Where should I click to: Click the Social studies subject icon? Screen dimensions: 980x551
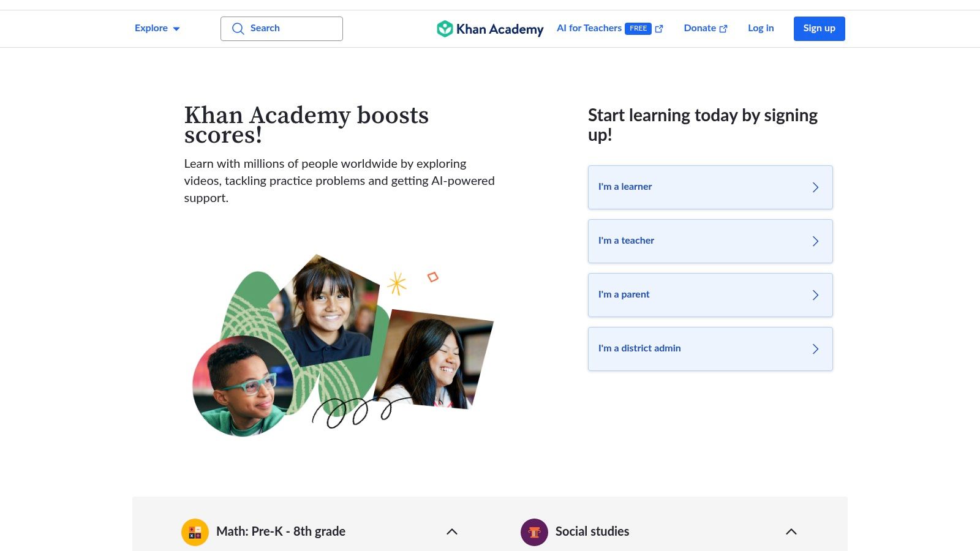click(x=533, y=531)
